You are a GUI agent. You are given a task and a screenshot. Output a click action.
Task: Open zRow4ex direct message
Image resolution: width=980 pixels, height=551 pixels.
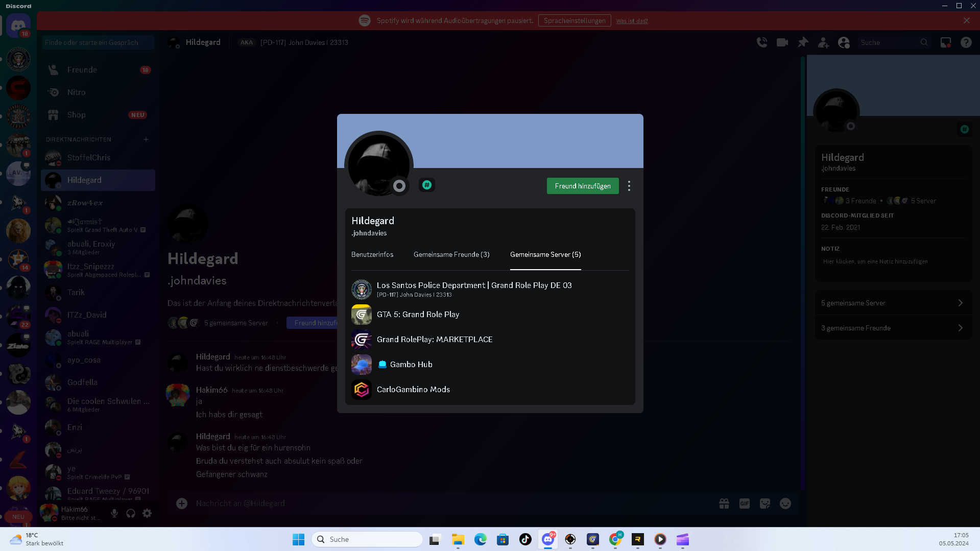coord(98,203)
